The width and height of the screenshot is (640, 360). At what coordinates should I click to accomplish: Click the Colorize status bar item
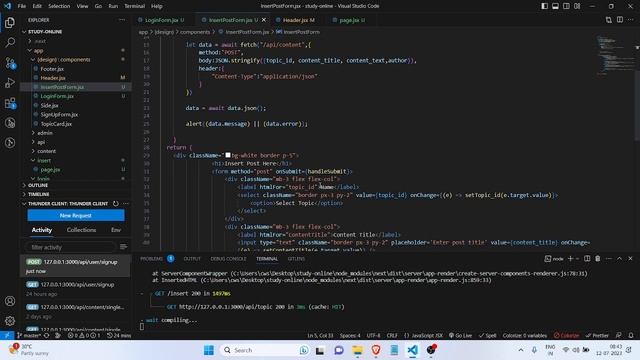[567, 336]
